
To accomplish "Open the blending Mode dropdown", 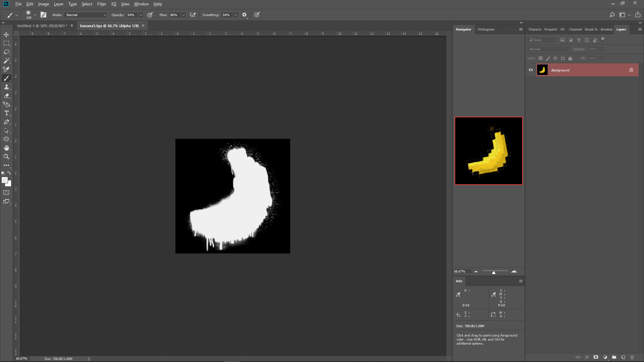I will tap(85, 15).
